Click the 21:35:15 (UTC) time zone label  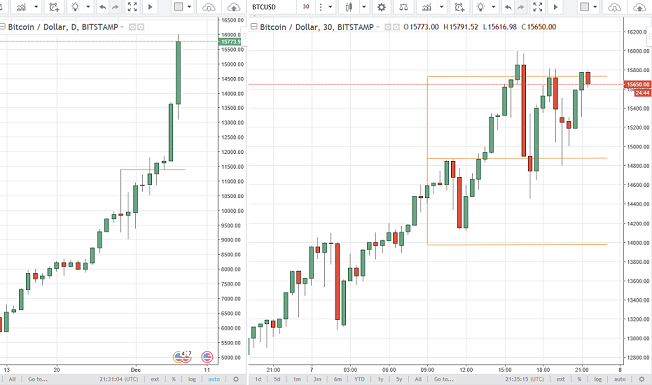click(x=525, y=379)
